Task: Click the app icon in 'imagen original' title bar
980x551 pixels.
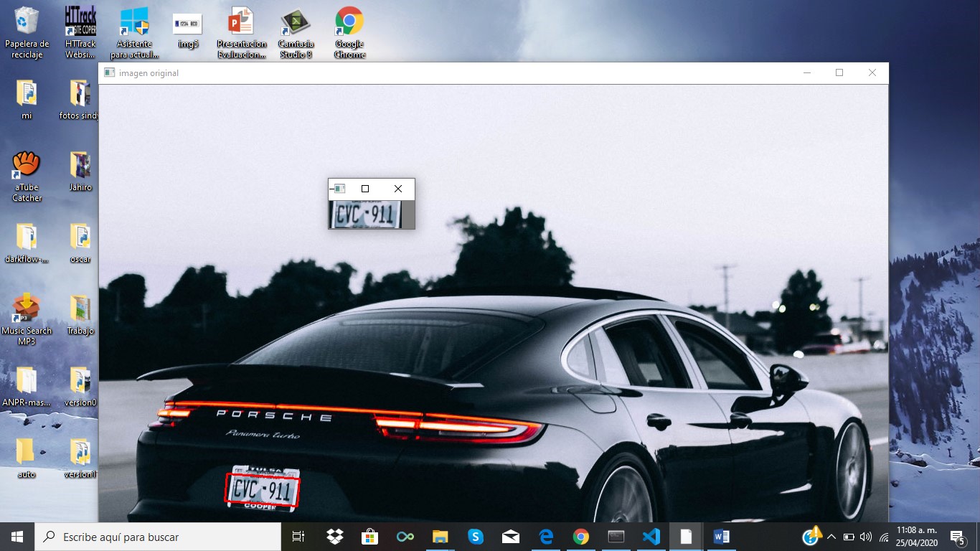Action: pyautogui.click(x=109, y=72)
